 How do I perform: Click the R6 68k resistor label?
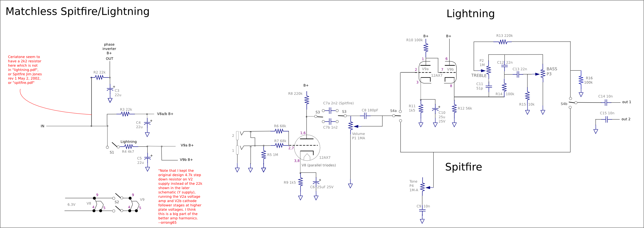[x=280, y=126]
